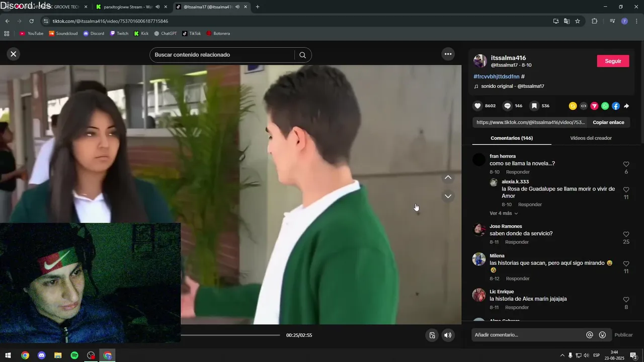644x362 pixels.
Task: Follow itssalma416 with 'Seguir' button
Action: [613, 61]
